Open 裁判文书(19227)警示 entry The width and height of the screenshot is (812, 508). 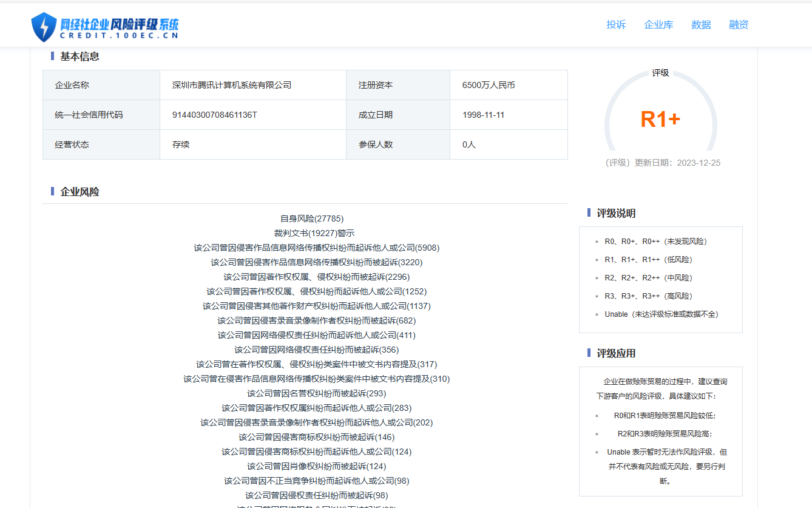coord(314,233)
